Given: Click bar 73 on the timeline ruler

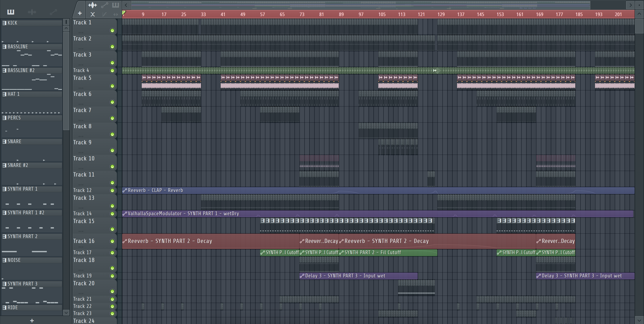Looking at the screenshot, I should (x=302, y=15).
